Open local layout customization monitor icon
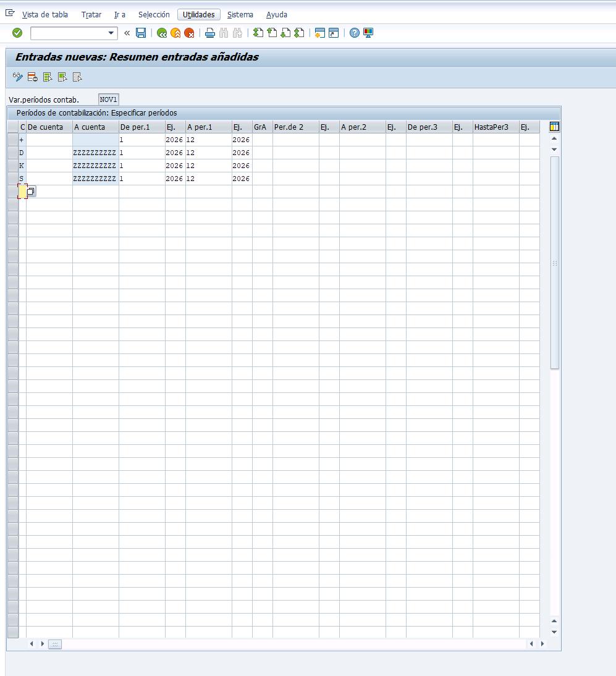616x676 pixels. tap(368, 33)
